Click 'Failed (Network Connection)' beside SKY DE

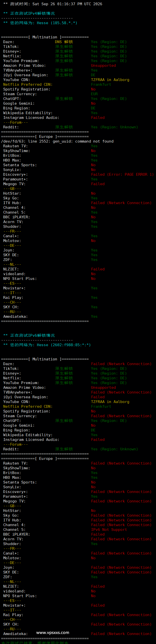pyautogui.click(x=121, y=572)
